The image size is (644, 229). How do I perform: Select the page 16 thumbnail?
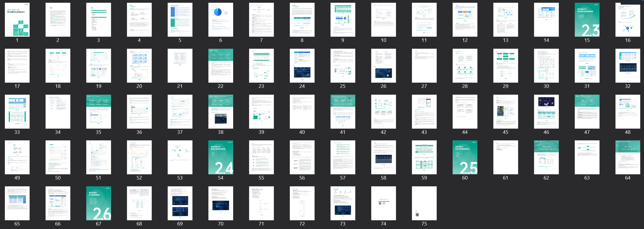click(628, 20)
